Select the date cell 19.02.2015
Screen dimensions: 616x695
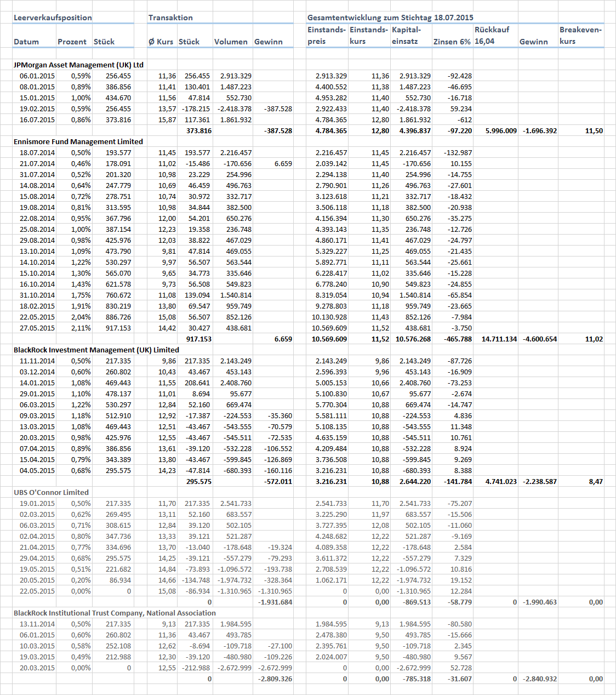click(37, 109)
